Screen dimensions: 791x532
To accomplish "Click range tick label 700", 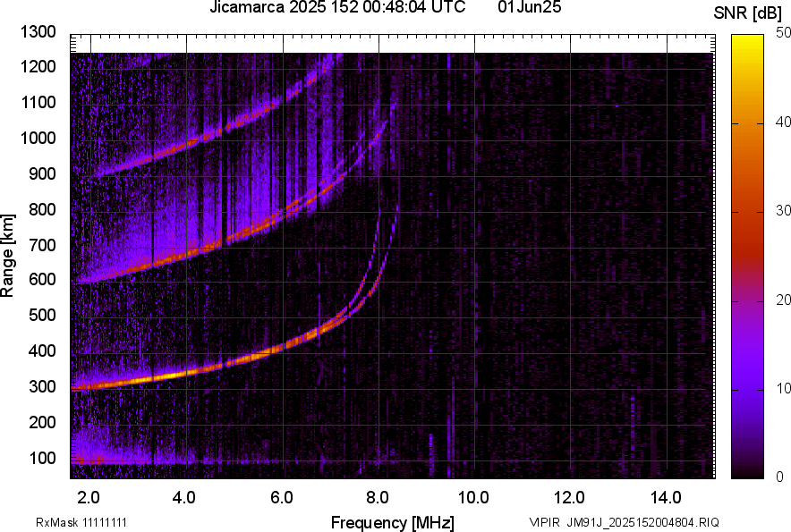I will coord(42,245).
